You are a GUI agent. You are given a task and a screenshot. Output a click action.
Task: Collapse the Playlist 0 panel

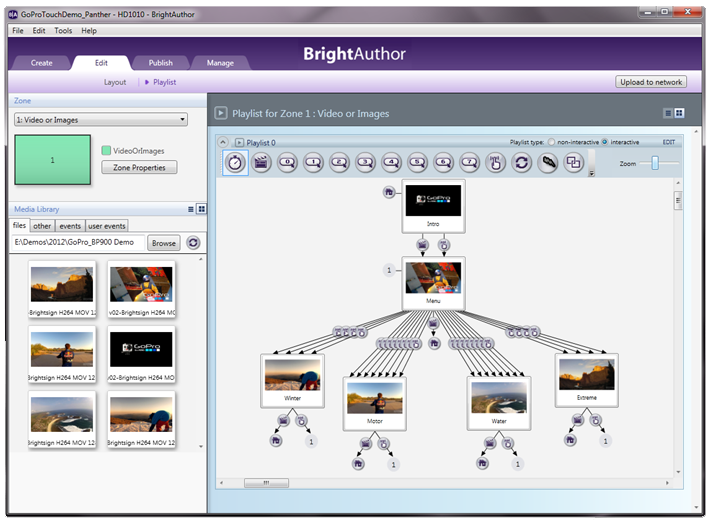tap(226, 142)
